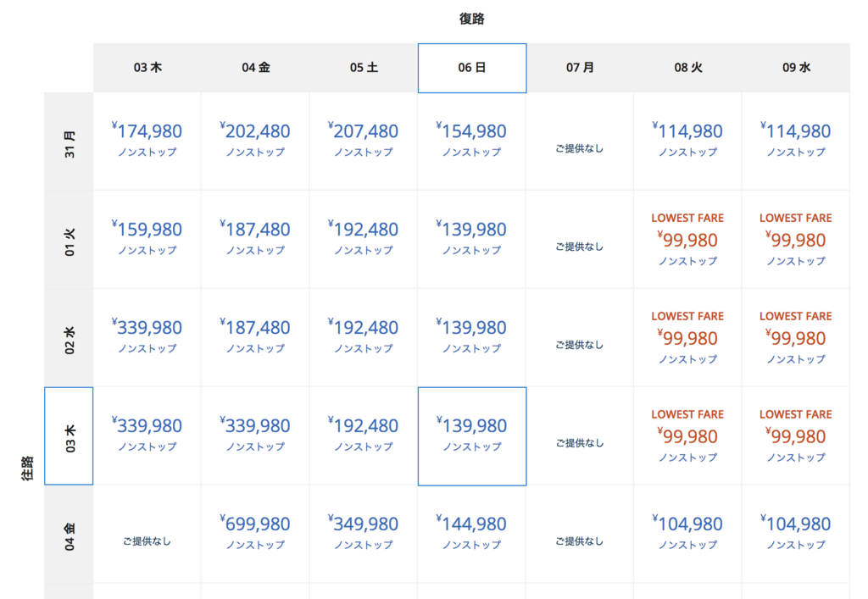Select outbound date row header 31 月

click(69, 141)
